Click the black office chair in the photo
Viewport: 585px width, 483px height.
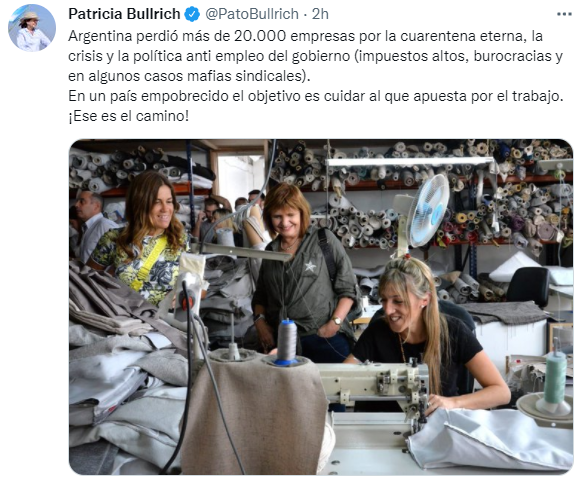tap(528, 286)
